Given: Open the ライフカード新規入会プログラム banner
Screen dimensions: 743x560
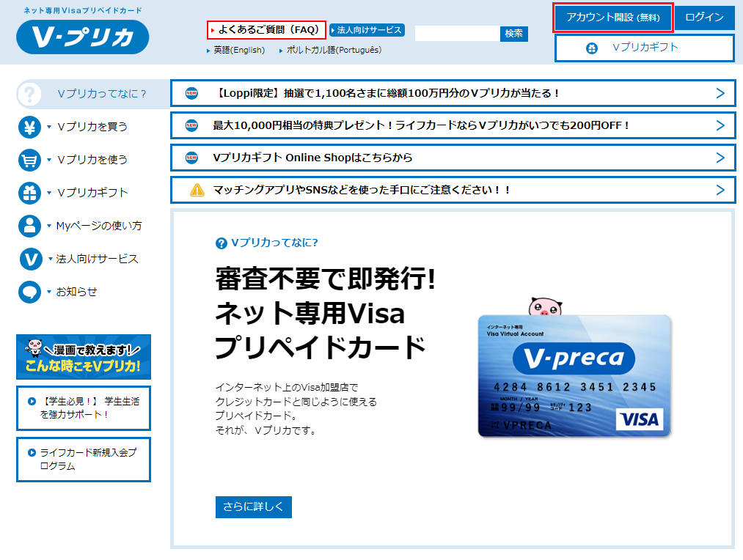Looking at the screenshot, I should tap(84, 460).
